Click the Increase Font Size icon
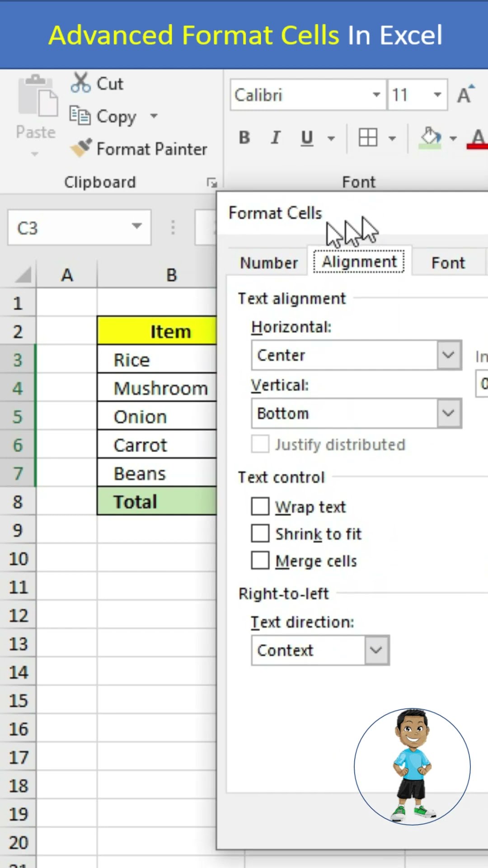Screen dimensions: 488x868 [x=465, y=94]
